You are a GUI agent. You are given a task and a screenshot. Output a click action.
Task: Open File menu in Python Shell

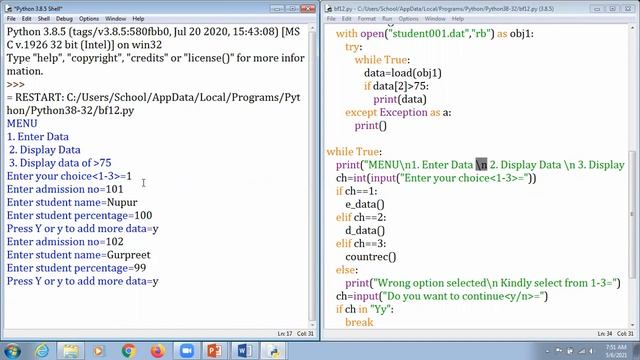(11, 19)
